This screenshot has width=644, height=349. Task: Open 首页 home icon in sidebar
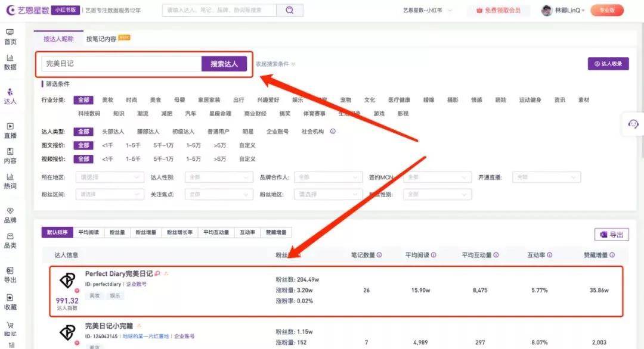(x=10, y=32)
